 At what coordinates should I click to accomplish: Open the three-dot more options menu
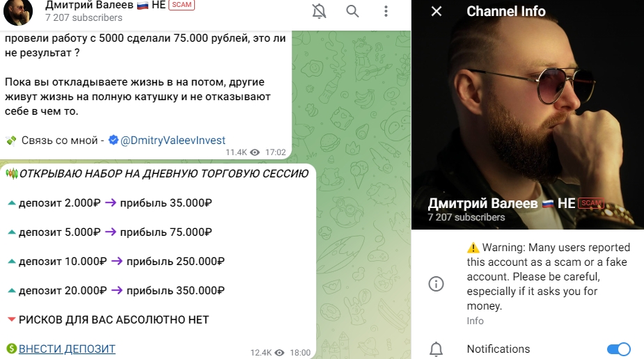click(x=386, y=11)
